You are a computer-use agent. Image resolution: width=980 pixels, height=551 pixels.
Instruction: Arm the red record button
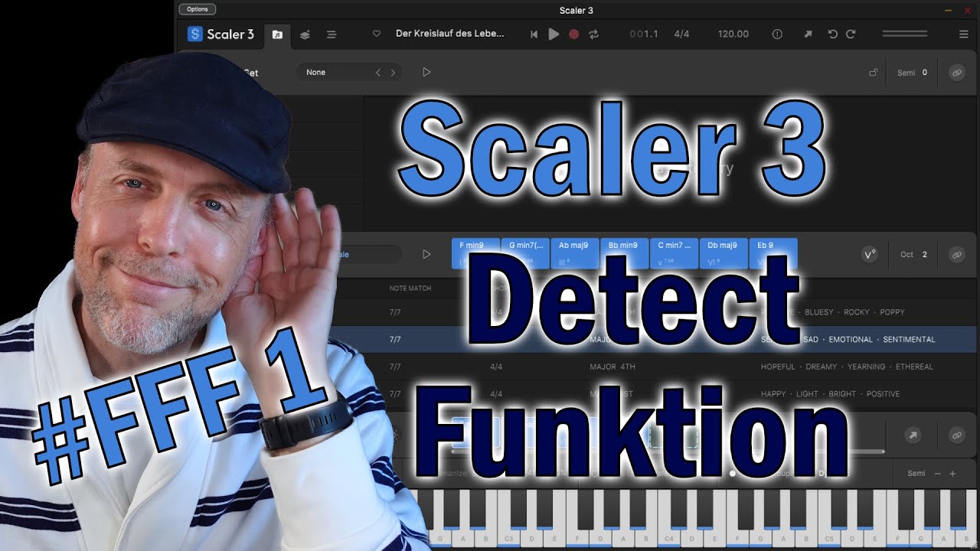[573, 34]
